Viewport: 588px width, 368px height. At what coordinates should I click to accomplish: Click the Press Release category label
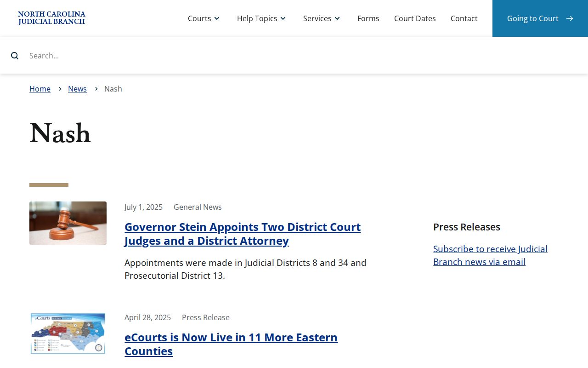tap(206, 317)
